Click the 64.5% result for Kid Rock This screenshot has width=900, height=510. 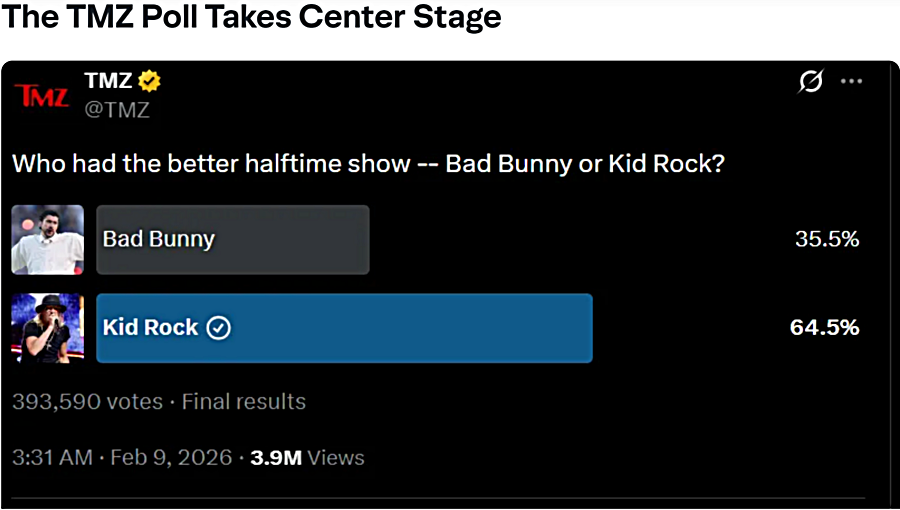click(825, 327)
